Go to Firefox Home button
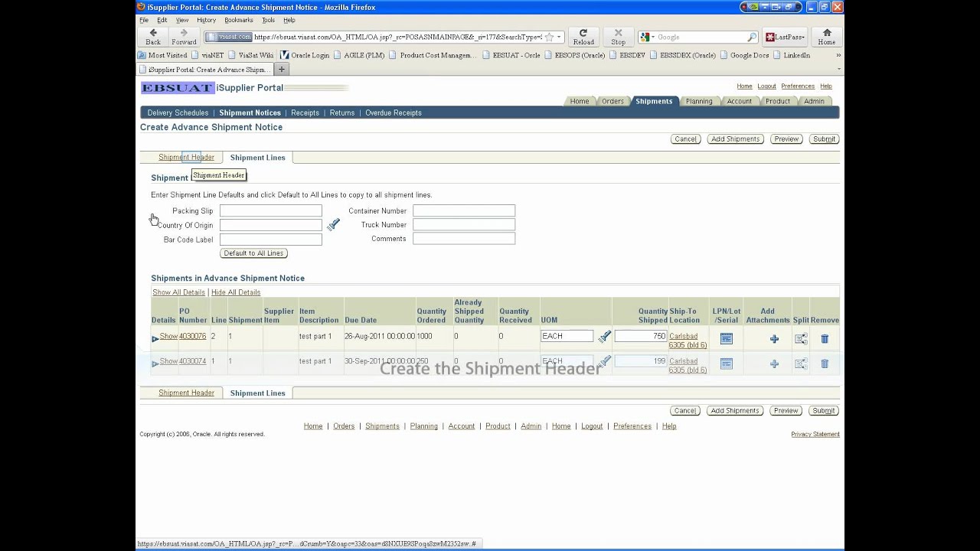Viewport: 980px width, 551px height. tap(827, 37)
